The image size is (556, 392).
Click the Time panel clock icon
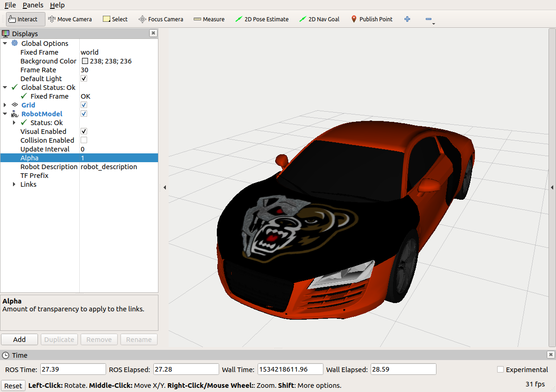tap(6, 355)
